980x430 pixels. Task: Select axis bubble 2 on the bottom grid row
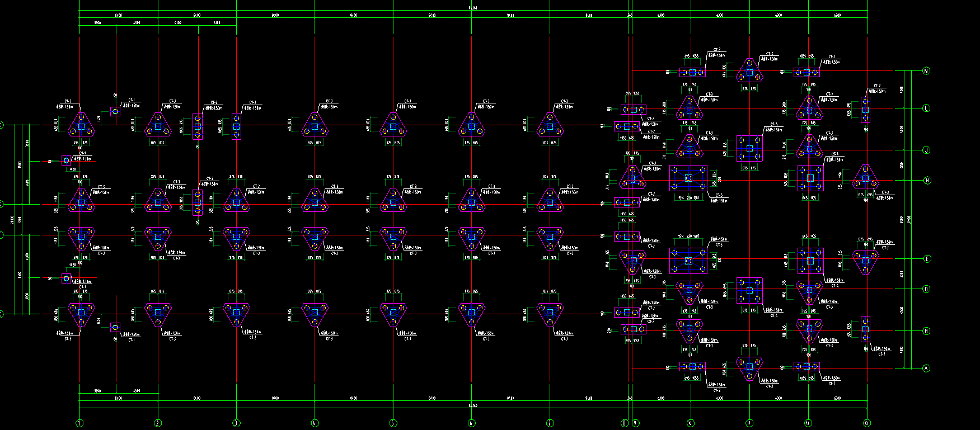(x=158, y=423)
